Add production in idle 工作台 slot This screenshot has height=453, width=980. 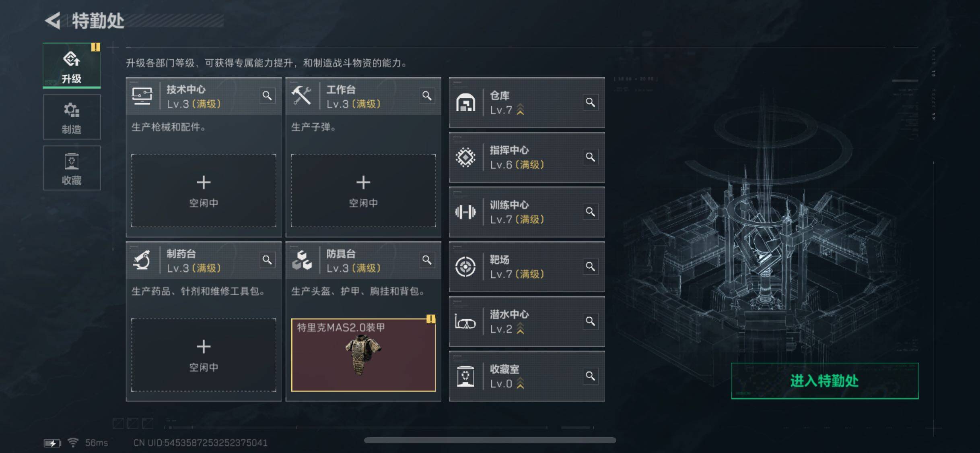363,191
